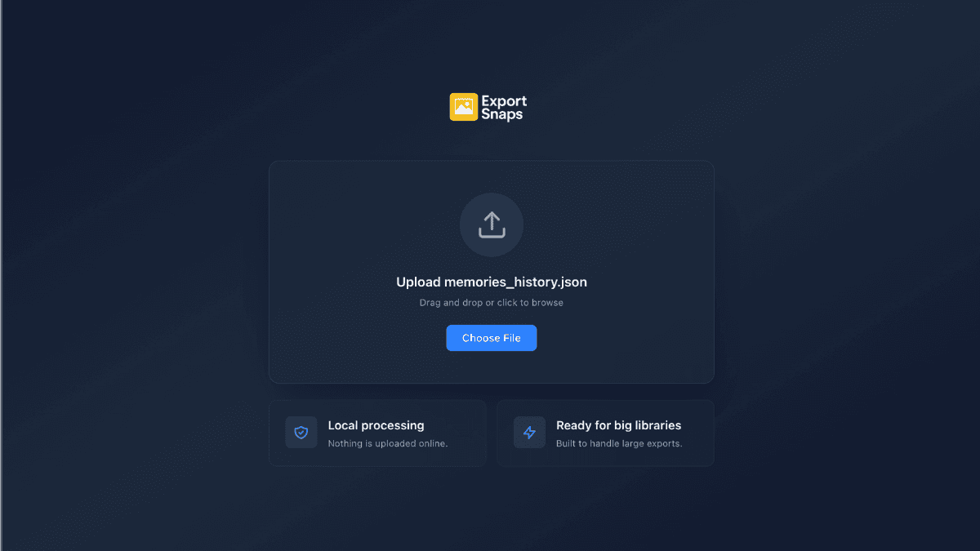Click the word 'Snaps' in the logo
The width and height of the screenshot is (980, 551).
pos(501,114)
